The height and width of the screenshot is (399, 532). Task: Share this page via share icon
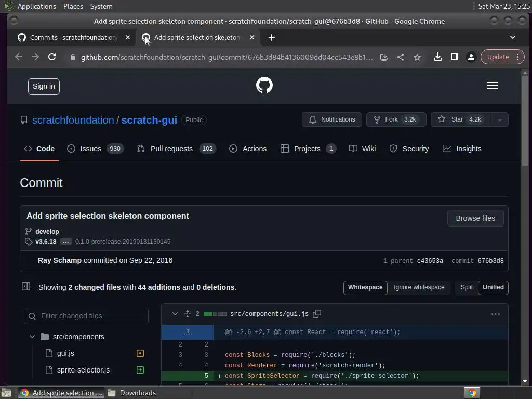click(401, 57)
